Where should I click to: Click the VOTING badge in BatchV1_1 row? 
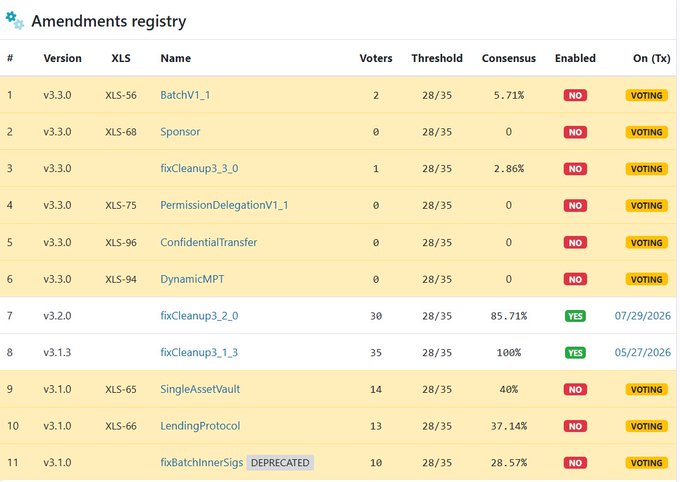[647, 95]
